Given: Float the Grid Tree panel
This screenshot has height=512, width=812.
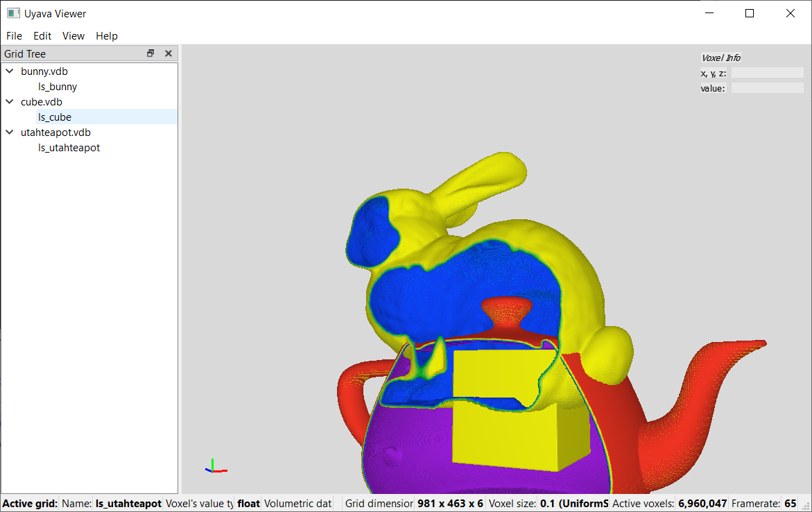Looking at the screenshot, I should (150, 53).
